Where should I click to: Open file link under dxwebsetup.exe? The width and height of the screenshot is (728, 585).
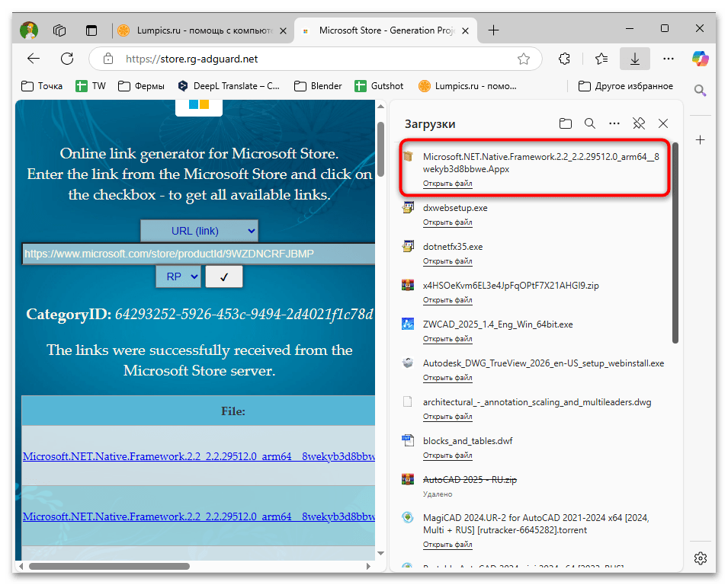click(x=447, y=222)
